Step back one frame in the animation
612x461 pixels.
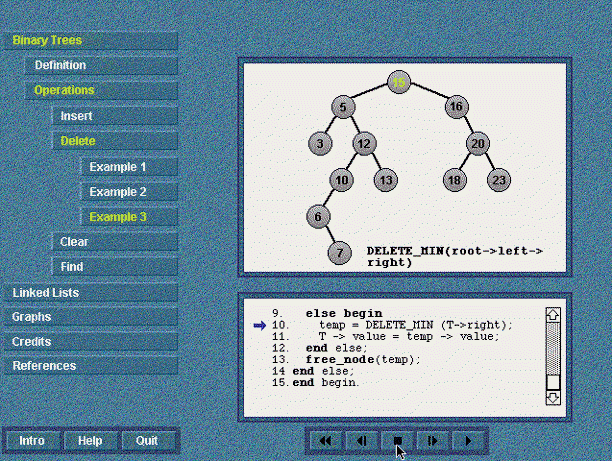pyautogui.click(x=361, y=441)
